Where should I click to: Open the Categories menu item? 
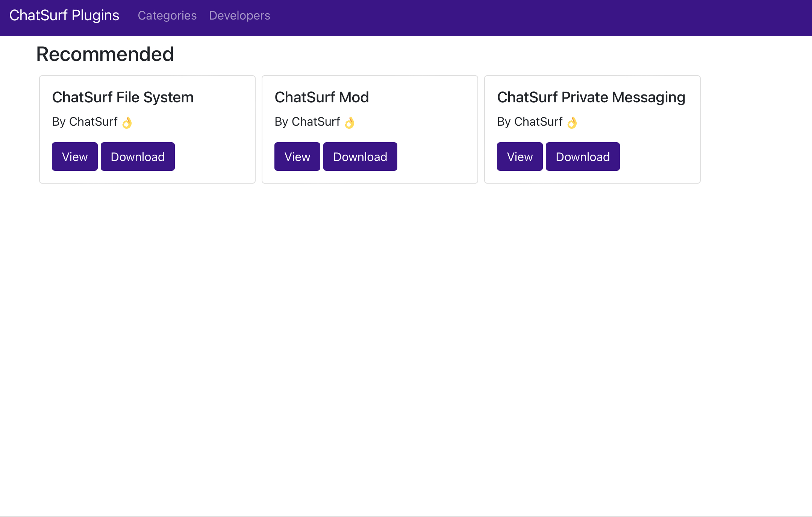pos(167,15)
